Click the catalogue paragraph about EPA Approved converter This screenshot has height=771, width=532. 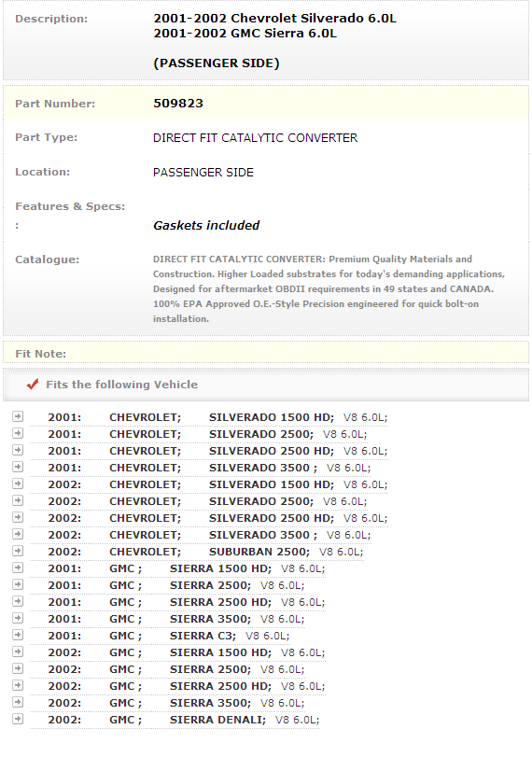click(x=329, y=289)
